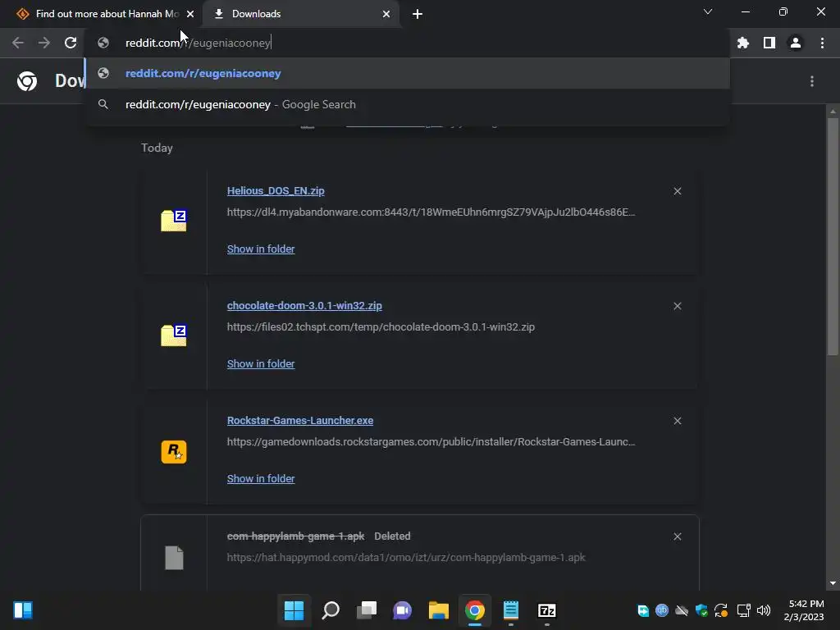Image resolution: width=840 pixels, height=630 pixels.
Task: Open the 7-Zip taskbar icon
Action: (x=547, y=610)
